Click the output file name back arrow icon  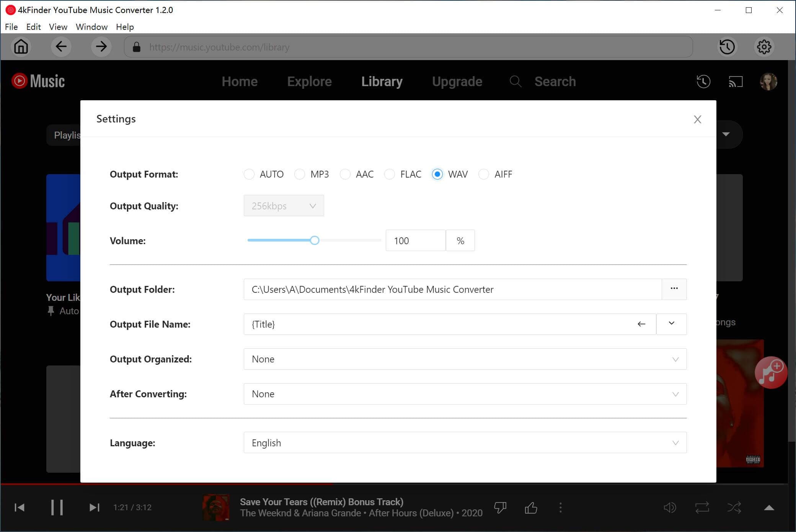point(641,323)
